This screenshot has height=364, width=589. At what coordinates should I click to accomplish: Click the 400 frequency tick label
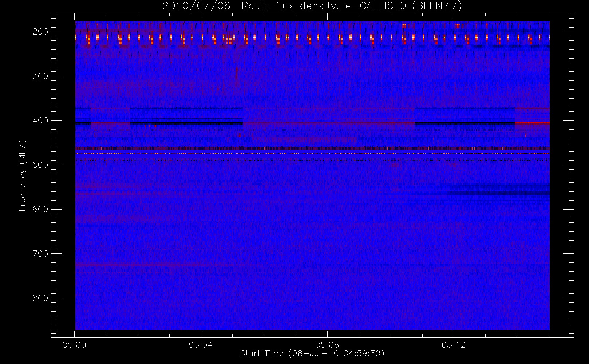click(40, 120)
